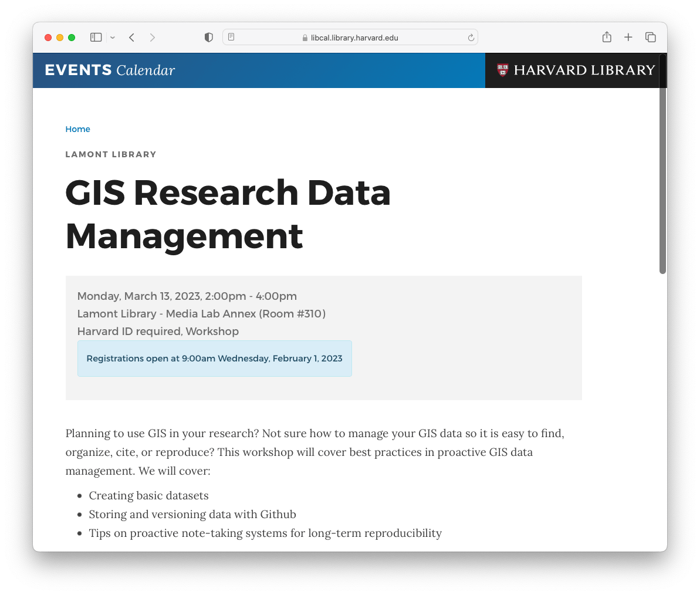Image resolution: width=700 pixels, height=595 pixels.
Task: Click the HARVARD LIBRARY header link
Action: click(584, 70)
